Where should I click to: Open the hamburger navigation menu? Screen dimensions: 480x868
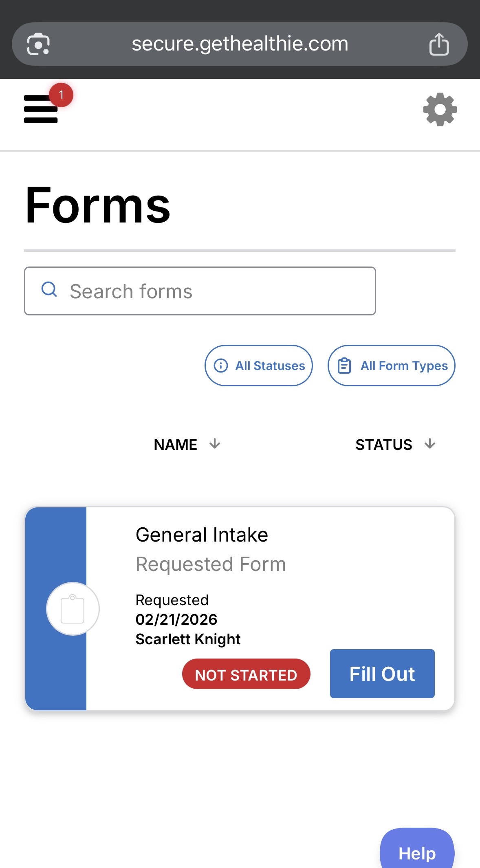click(40, 109)
